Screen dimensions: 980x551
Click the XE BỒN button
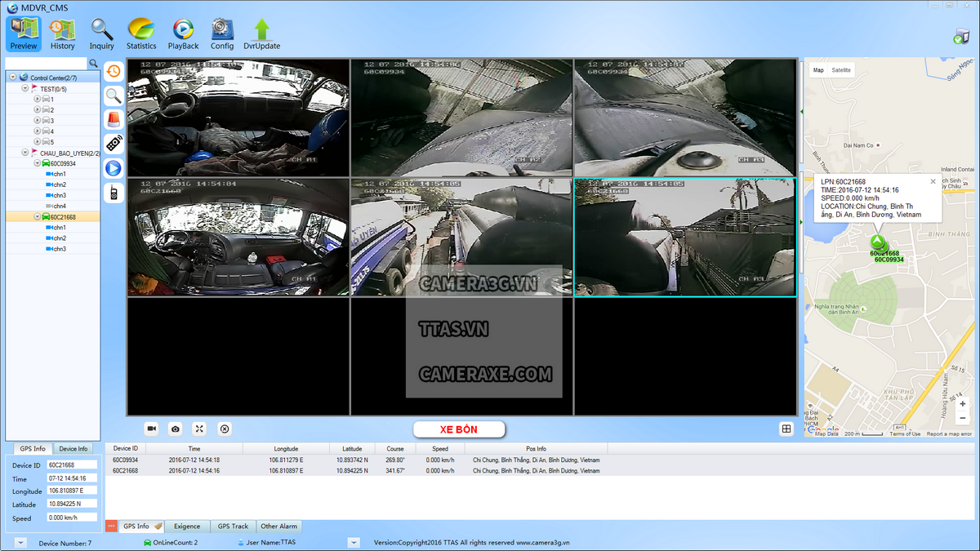(x=459, y=429)
